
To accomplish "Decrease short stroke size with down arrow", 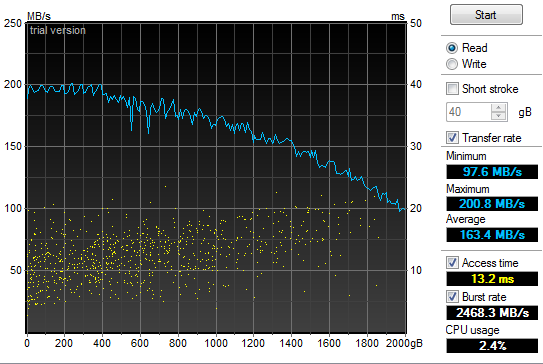I will [498, 116].
